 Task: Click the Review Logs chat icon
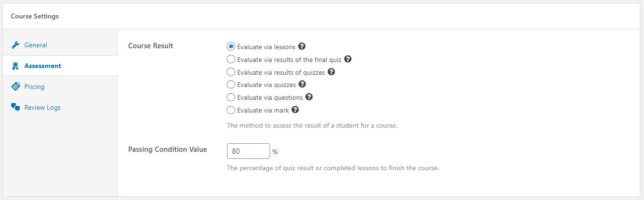(x=16, y=107)
